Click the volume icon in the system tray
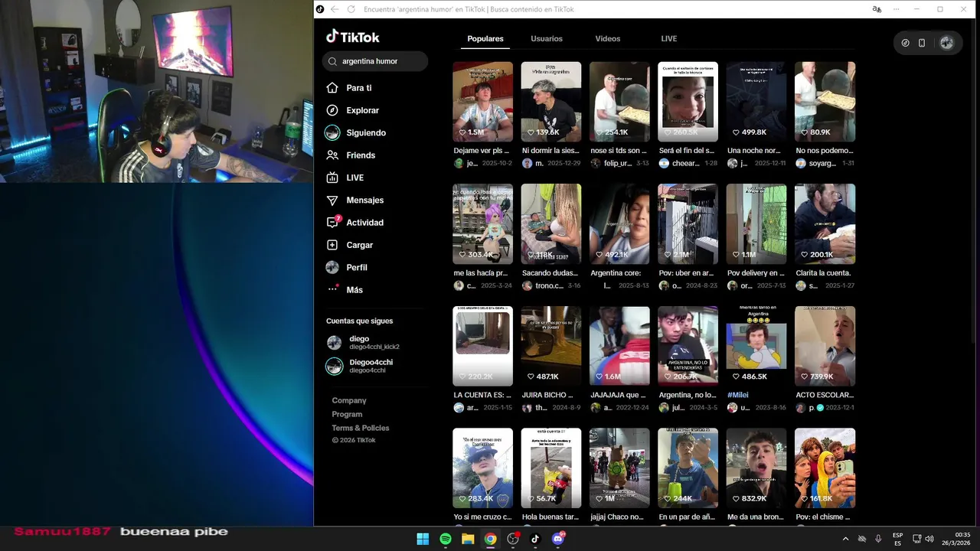Screen dimensions: 980x551 click(929, 539)
